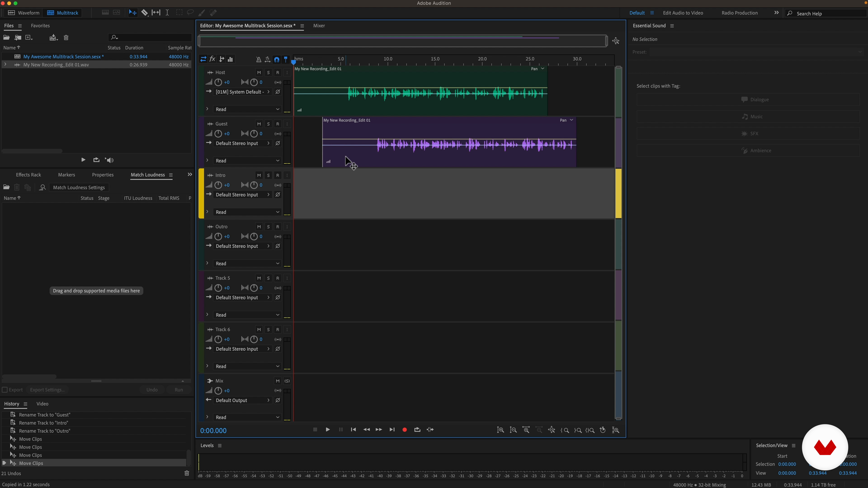Select the Edit Audio to Video workspace
Viewport: 868px width, 488px height.
(x=683, y=13)
